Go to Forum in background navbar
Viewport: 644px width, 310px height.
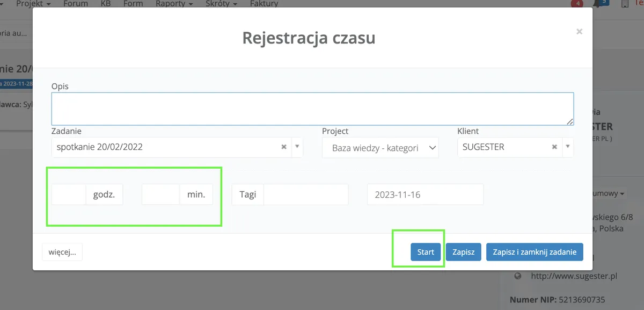pos(76,4)
